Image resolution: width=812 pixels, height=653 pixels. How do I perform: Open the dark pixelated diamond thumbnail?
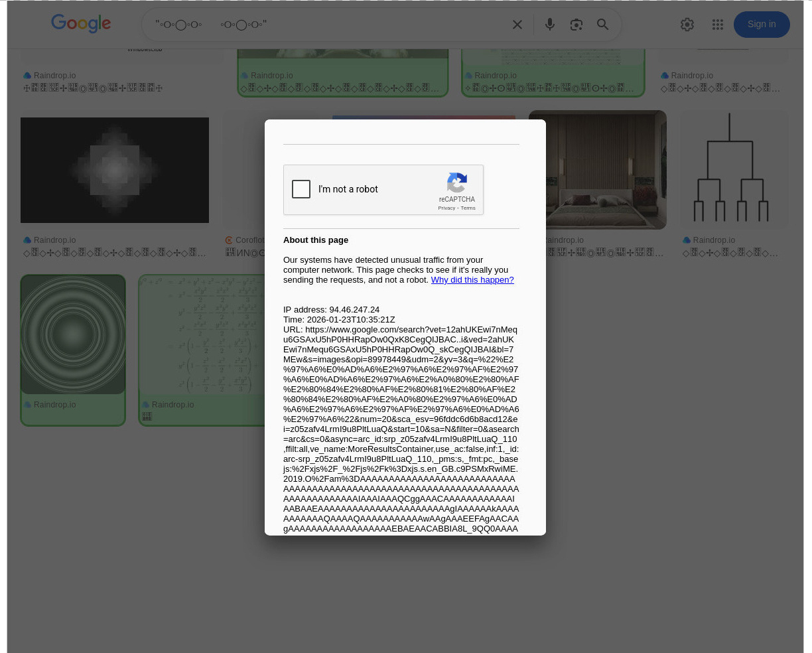[x=115, y=170]
